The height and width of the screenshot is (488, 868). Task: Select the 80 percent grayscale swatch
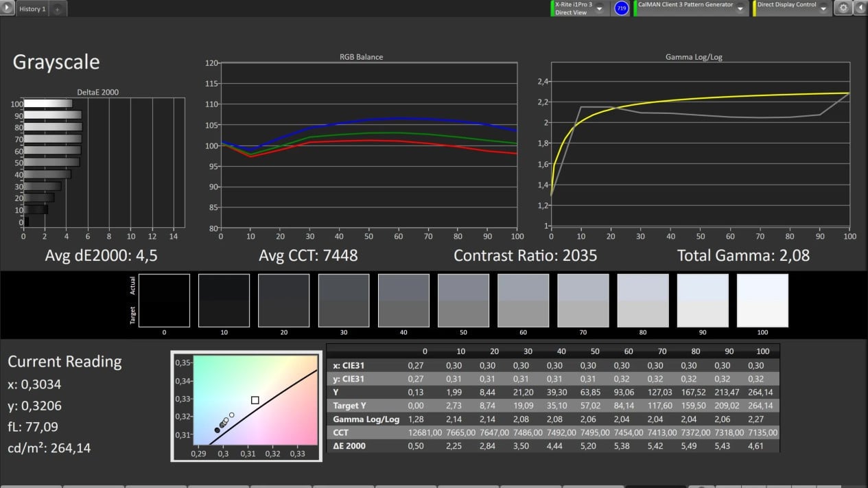[643, 300]
